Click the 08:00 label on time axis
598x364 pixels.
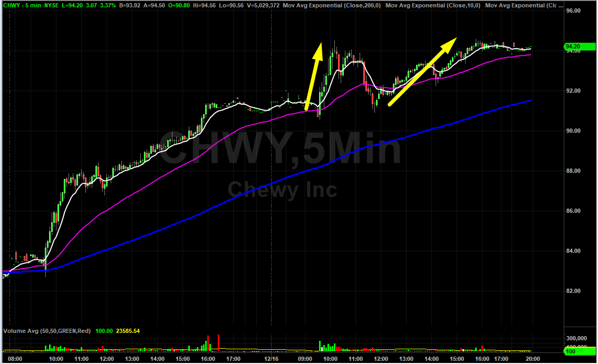[x=15, y=359]
